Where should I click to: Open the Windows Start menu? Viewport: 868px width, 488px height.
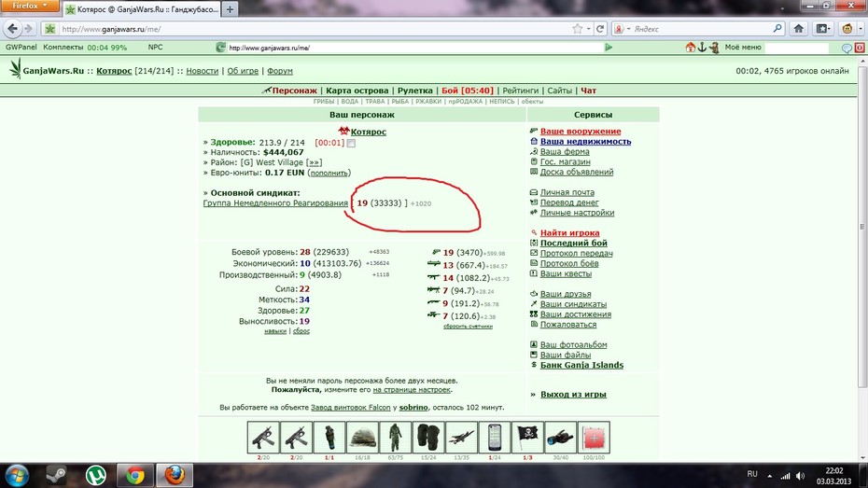click(x=17, y=475)
